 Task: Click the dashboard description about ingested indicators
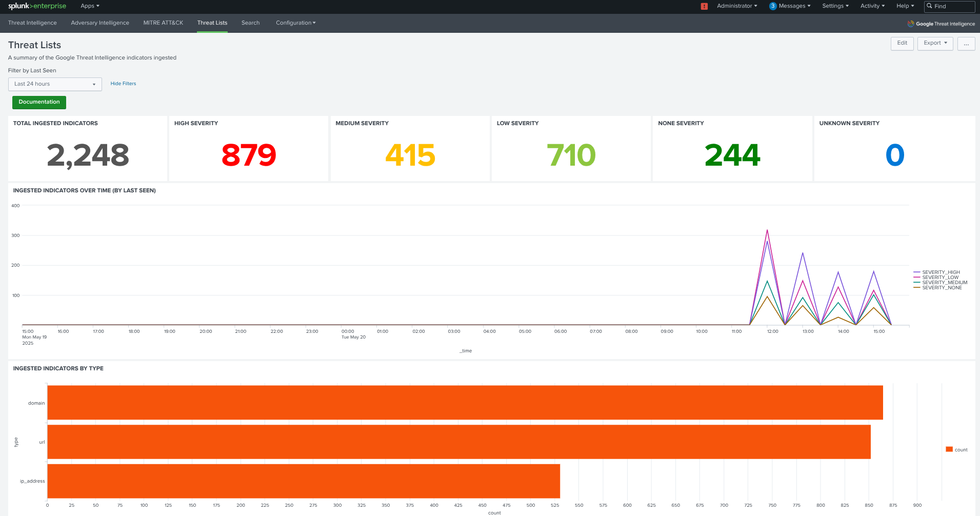(x=92, y=58)
